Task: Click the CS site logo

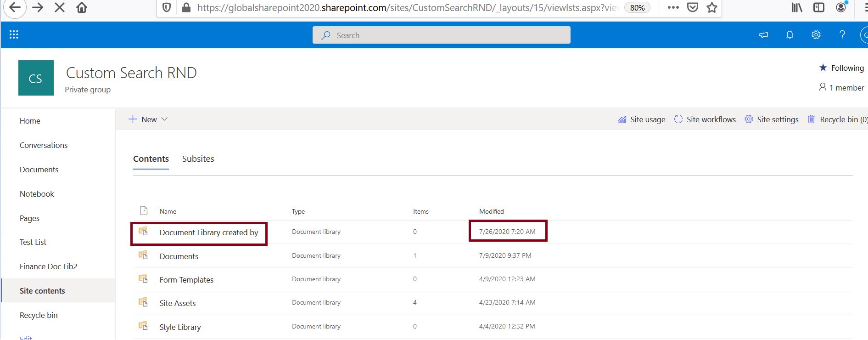Action: click(36, 78)
